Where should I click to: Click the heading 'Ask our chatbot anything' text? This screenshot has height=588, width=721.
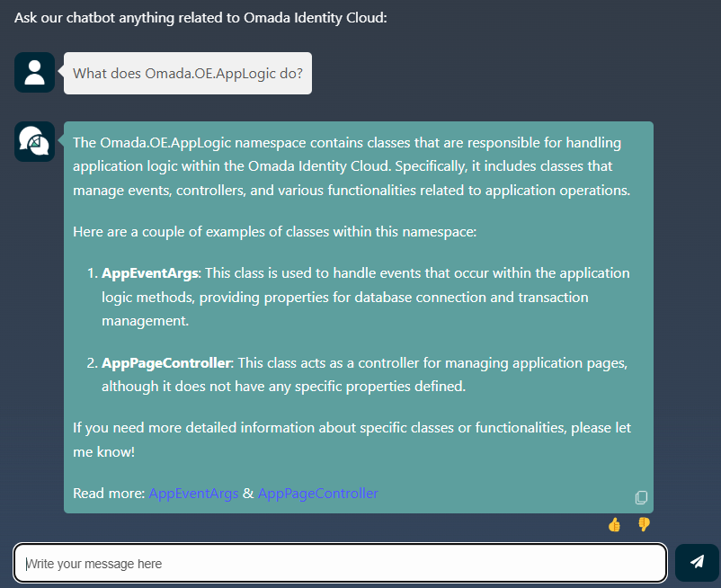point(200,17)
